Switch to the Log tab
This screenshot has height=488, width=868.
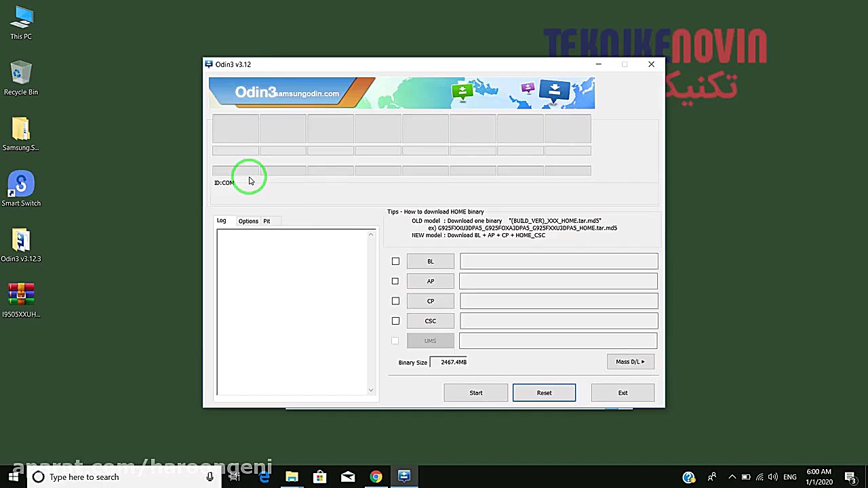(222, 221)
